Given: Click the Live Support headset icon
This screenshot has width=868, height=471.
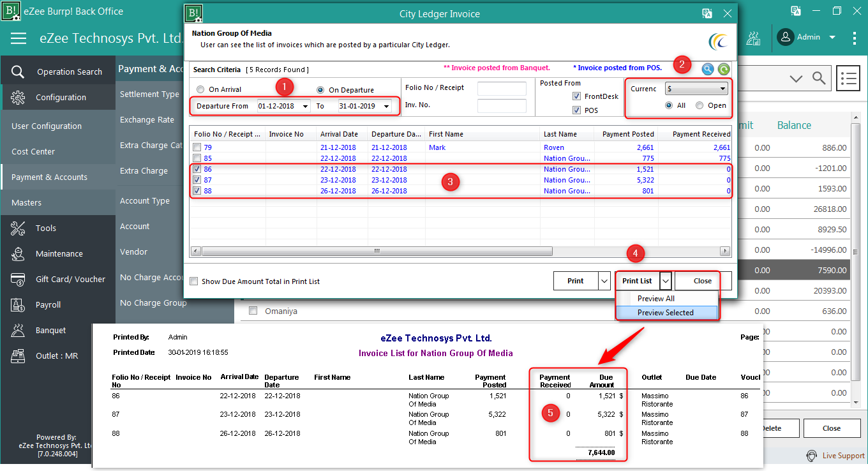Looking at the screenshot, I should (x=811, y=456).
